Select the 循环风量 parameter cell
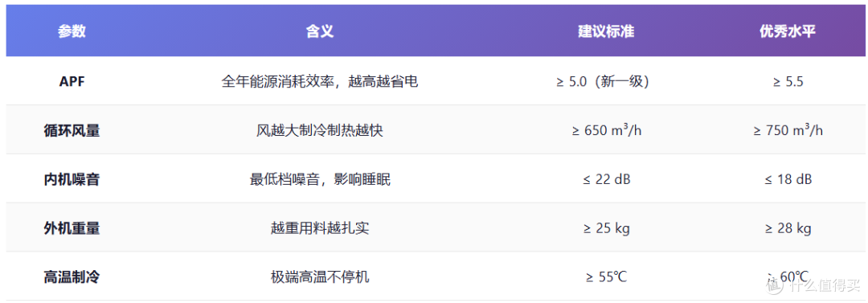The height and width of the screenshot is (303, 868). point(72,130)
